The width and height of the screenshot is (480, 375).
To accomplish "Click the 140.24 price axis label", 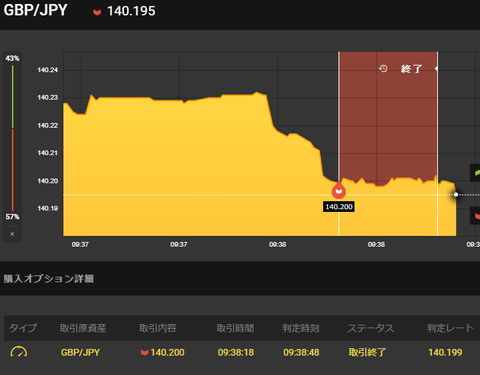I will click(x=48, y=70).
